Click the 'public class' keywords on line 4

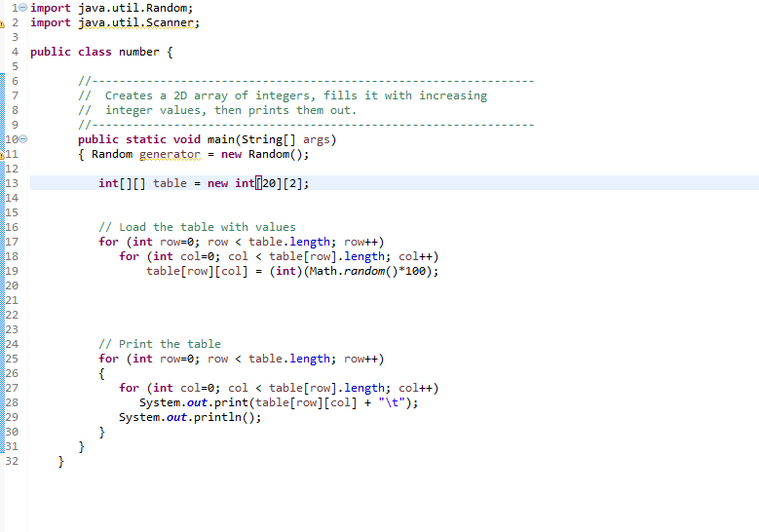click(71, 52)
